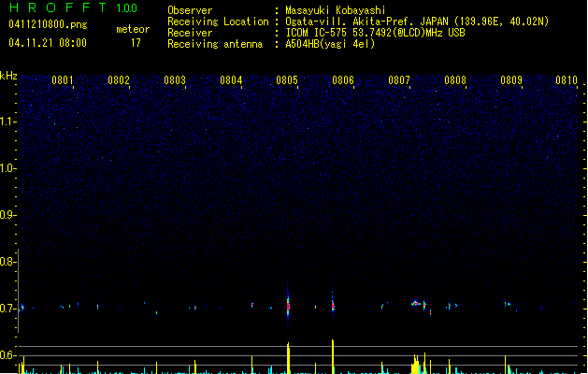This screenshot has width=588, height=374.
Task: Click the 0809 time marker
Action: (x=511, y=79)
